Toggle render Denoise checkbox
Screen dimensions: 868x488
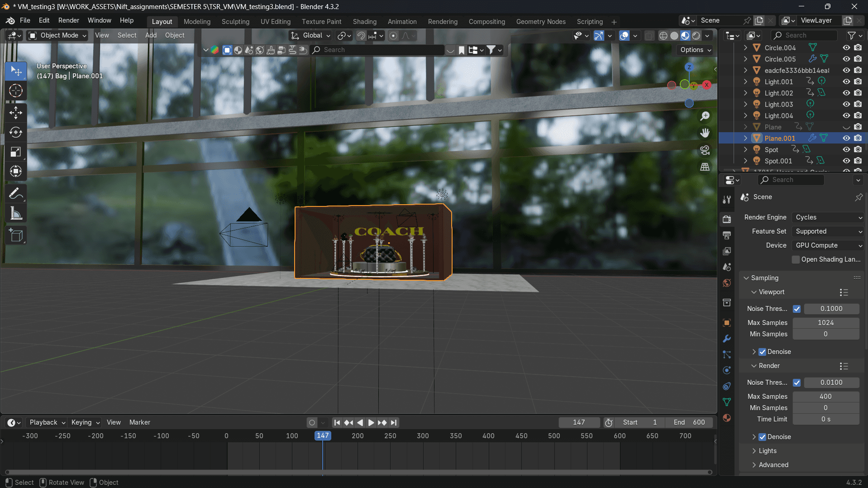763,437
